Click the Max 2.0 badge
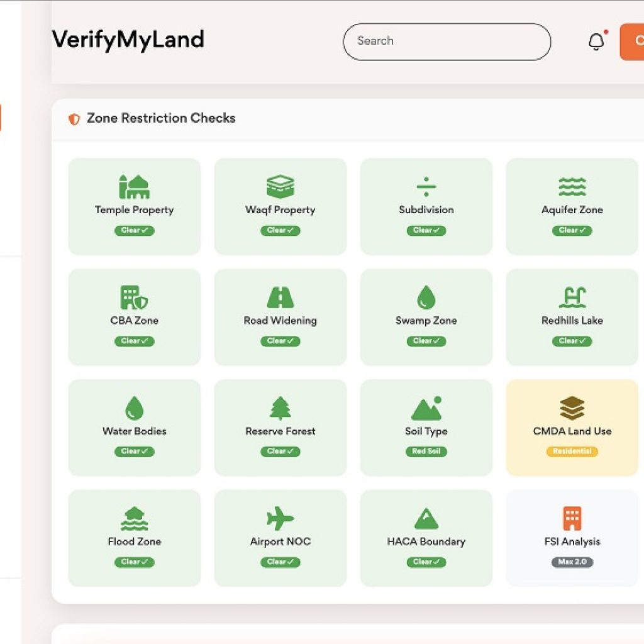The width and height of the screenshot is (644, 644). (x=572, y=562)
